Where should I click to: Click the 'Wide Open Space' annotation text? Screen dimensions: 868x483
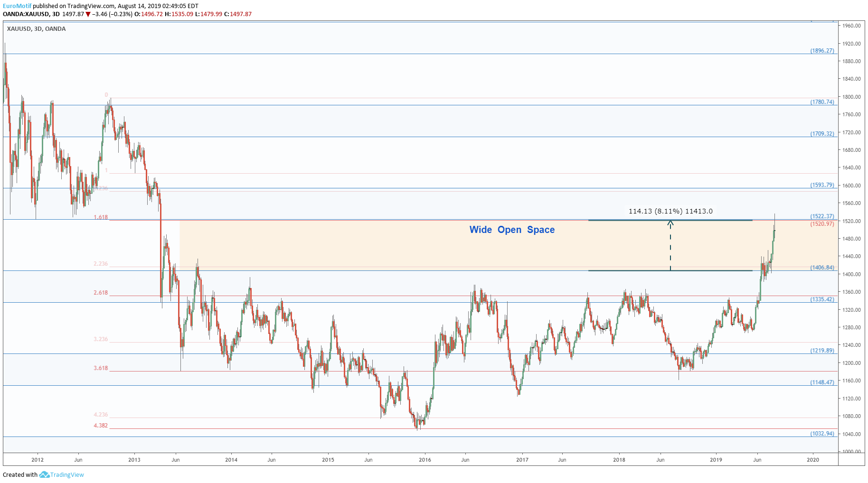512,230
